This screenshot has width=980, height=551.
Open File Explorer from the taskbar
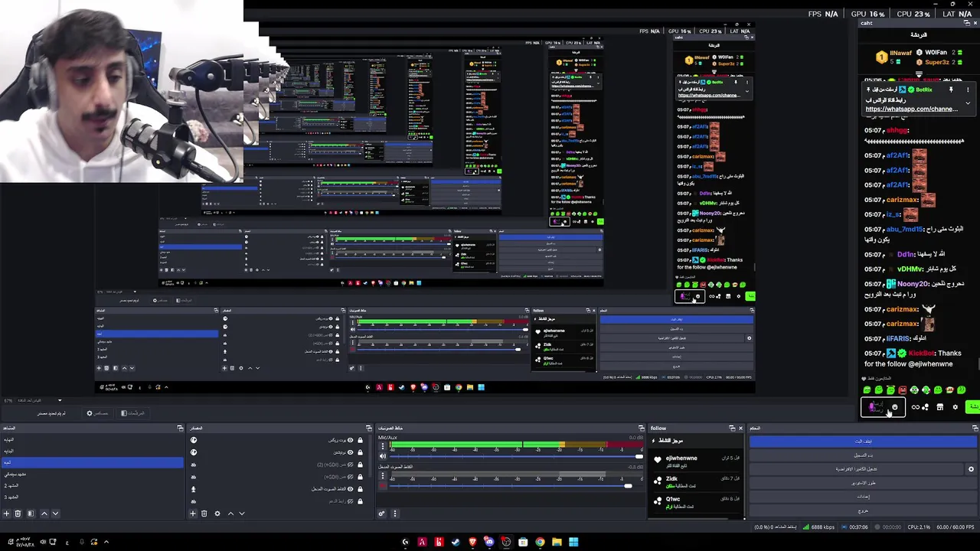click(557, 542)
